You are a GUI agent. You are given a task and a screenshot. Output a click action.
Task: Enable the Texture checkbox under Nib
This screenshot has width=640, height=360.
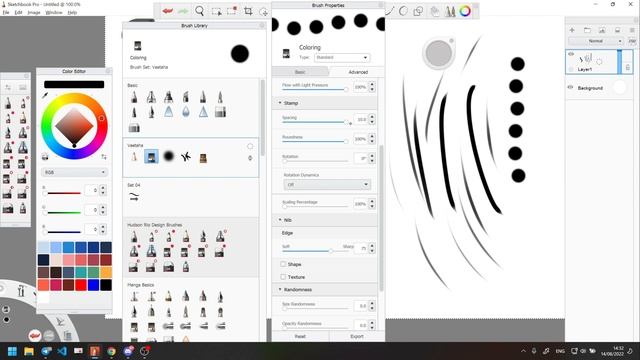coord(283,277)
